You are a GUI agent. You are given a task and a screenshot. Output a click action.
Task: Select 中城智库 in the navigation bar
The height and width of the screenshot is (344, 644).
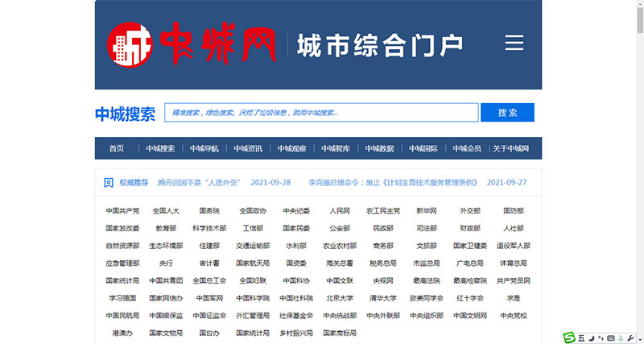pyautogui.click(x=336, y=148)
